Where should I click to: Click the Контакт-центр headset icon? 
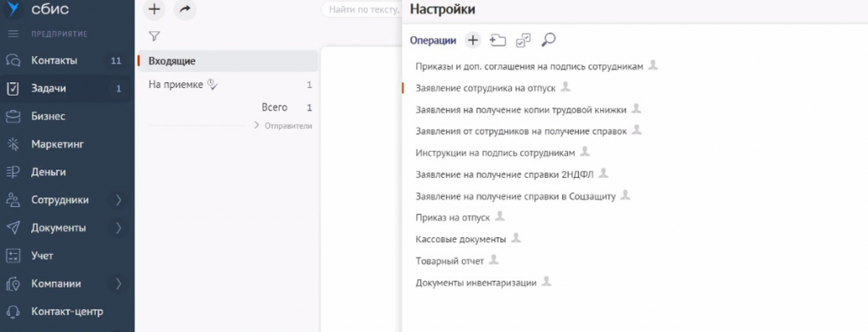tap(14, 312)
